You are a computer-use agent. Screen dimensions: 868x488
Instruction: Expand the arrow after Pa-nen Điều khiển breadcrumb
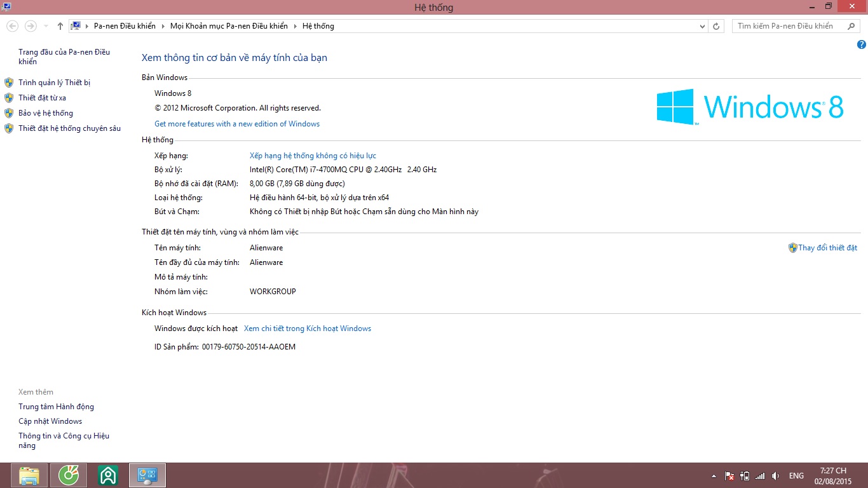pos(163,26)
